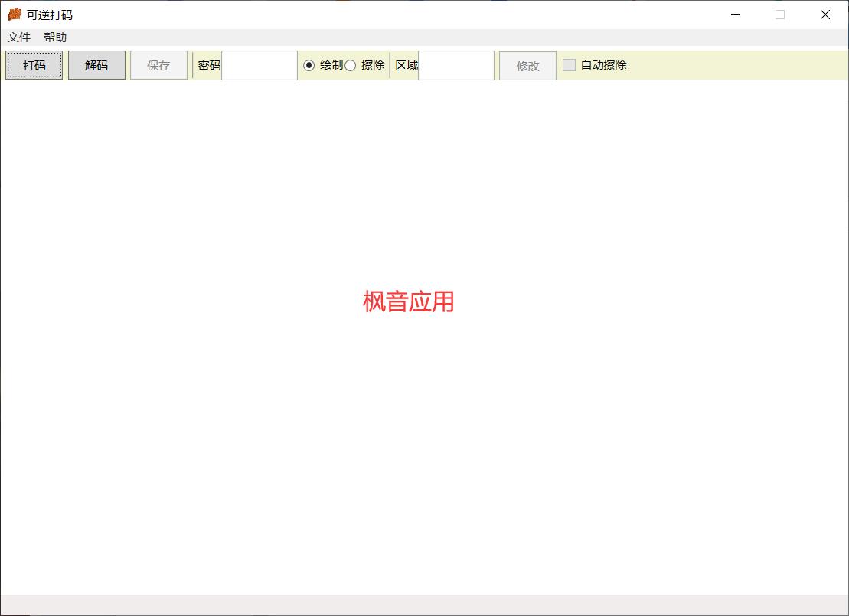Open the 文件 menu
Image resolution: width=849 pixels, height=616 pixels.
(19, 37)
